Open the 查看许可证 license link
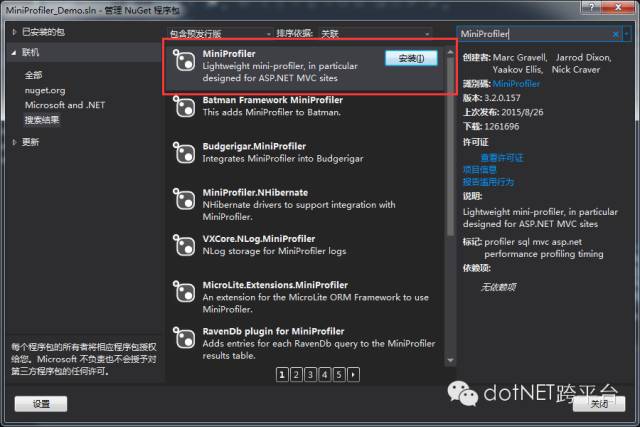640x427 pixels. (502, 158)
